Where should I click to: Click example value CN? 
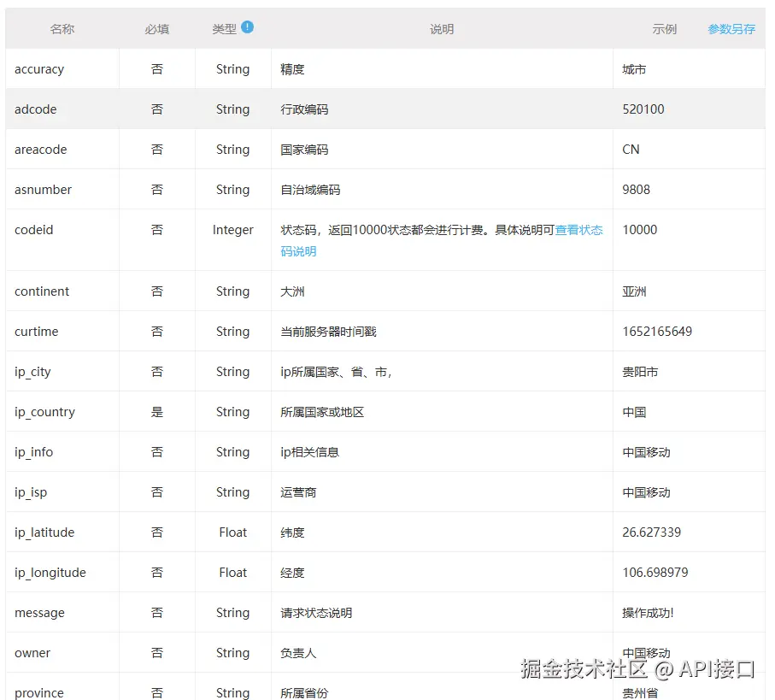coord(631,150)
